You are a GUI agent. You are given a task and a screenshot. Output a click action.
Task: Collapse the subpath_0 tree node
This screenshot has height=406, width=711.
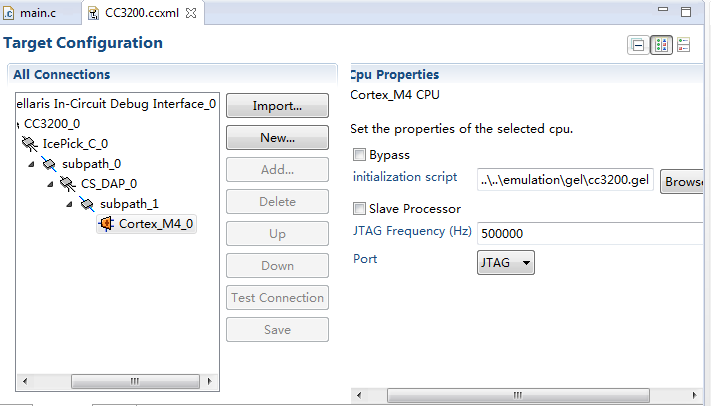pyautogui.click(x=32, y=164)
